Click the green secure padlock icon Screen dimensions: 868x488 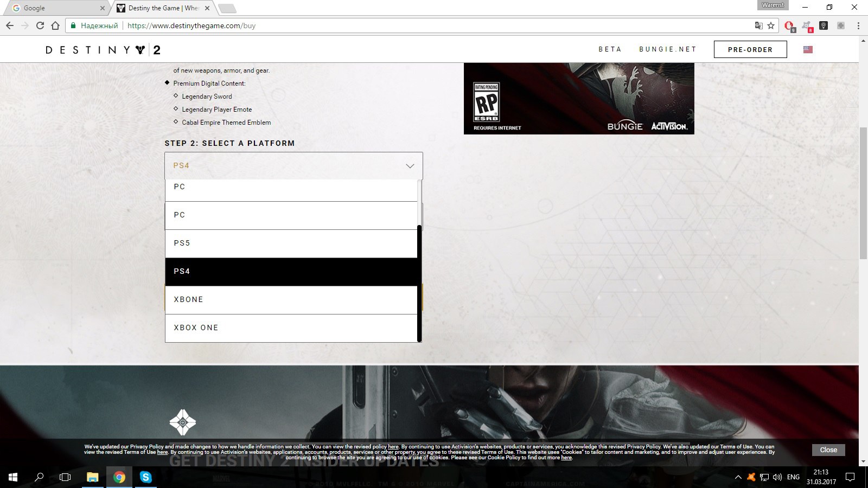pos(73,25)
